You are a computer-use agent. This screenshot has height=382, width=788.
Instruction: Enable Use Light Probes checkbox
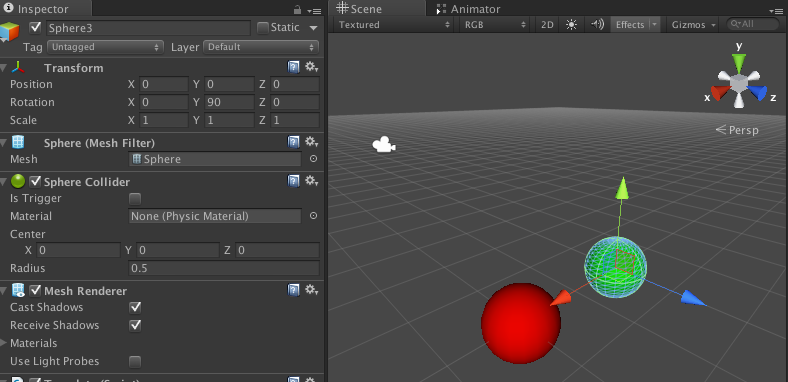click(135, 361)
